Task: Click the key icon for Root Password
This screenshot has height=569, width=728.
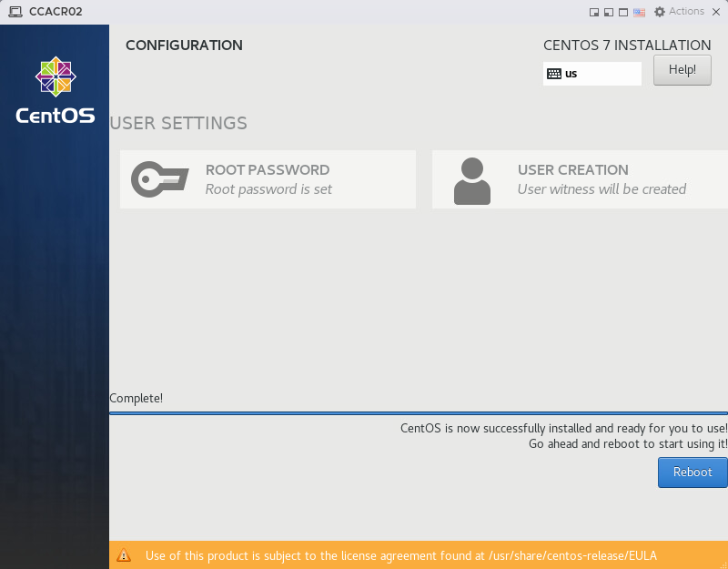Action: pos(159,179)
